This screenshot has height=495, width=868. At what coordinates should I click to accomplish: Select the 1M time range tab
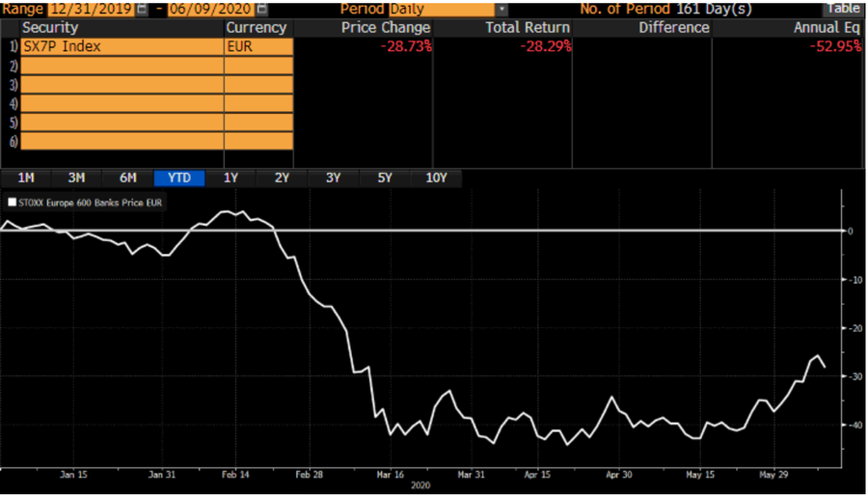click(25, 179)
